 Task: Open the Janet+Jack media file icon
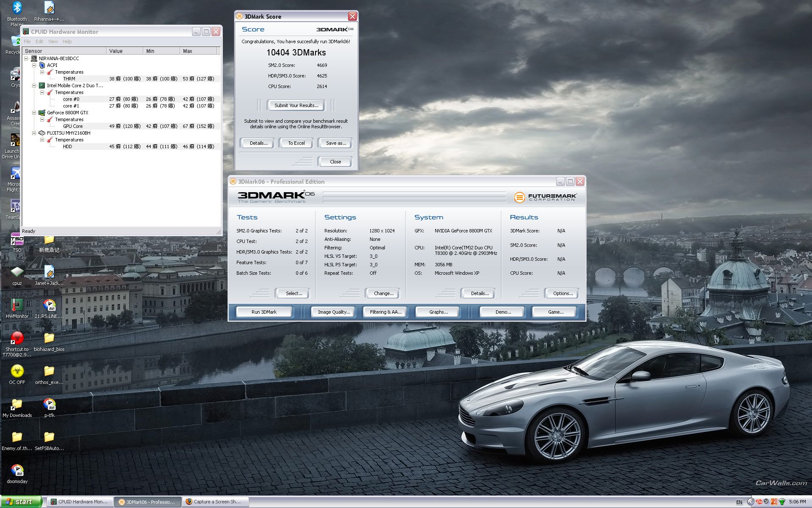[x=49, y=276]
